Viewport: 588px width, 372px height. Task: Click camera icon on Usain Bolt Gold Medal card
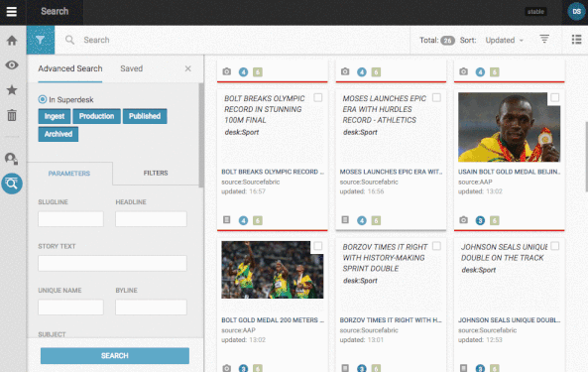tap(463, 220)
